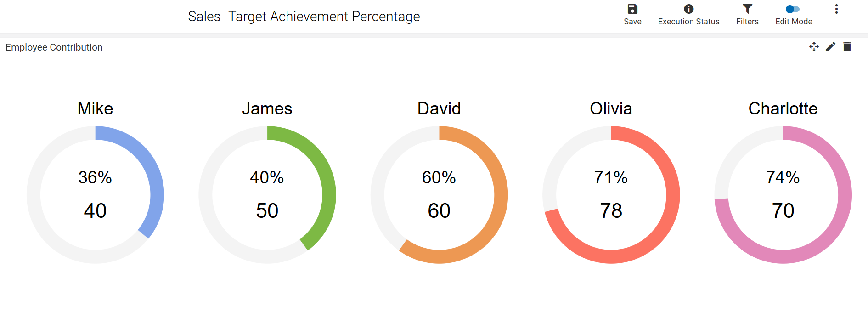Click Olivia's 71% center value
Viewport: 868px width, 335px height.
[x=611, y=177]
